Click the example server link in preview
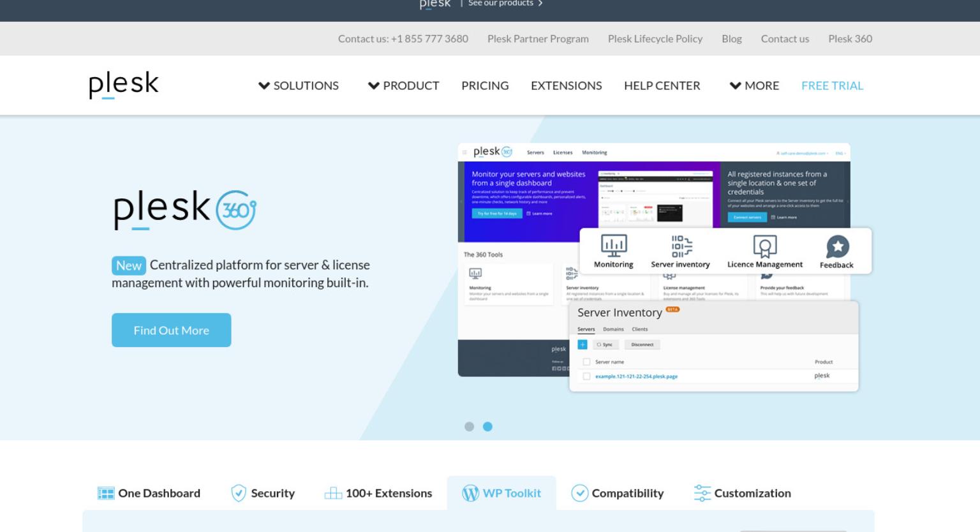Image resolution: width=980 pixels, height=532 pixels. (636, 376)
